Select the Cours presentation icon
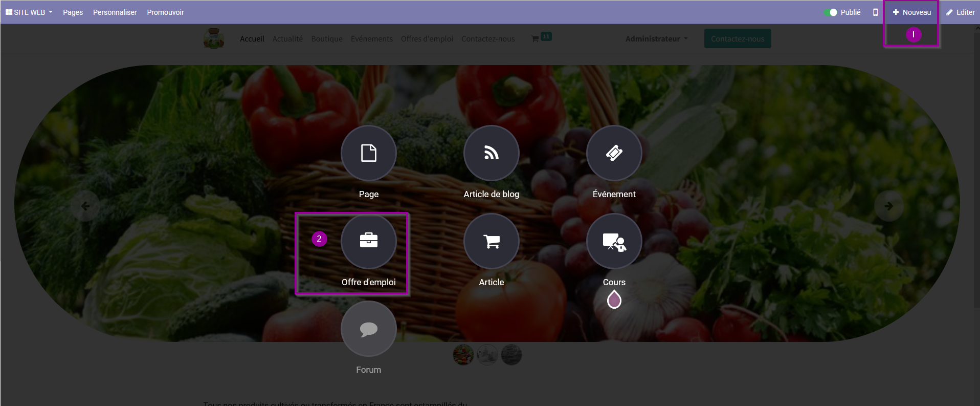The width and height of the screenshot is (980, 406). pos(614,241)
